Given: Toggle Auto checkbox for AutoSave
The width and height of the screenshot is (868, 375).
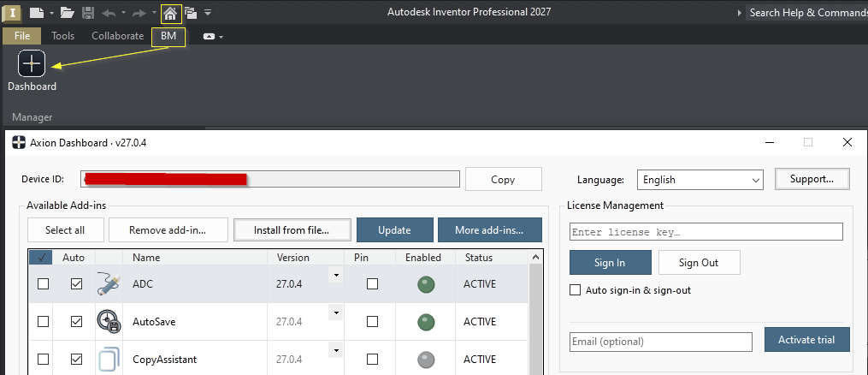Looking at the screenshot, I should (x=76, y=321).
